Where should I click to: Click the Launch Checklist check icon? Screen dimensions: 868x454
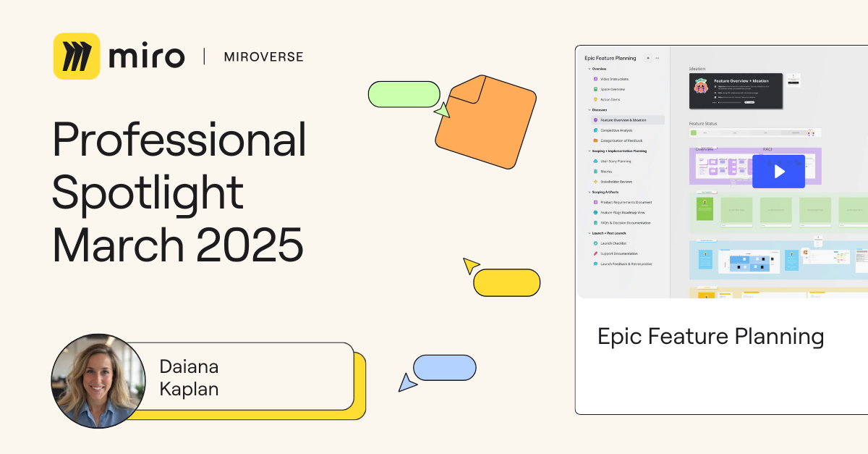tap(595, 243)
